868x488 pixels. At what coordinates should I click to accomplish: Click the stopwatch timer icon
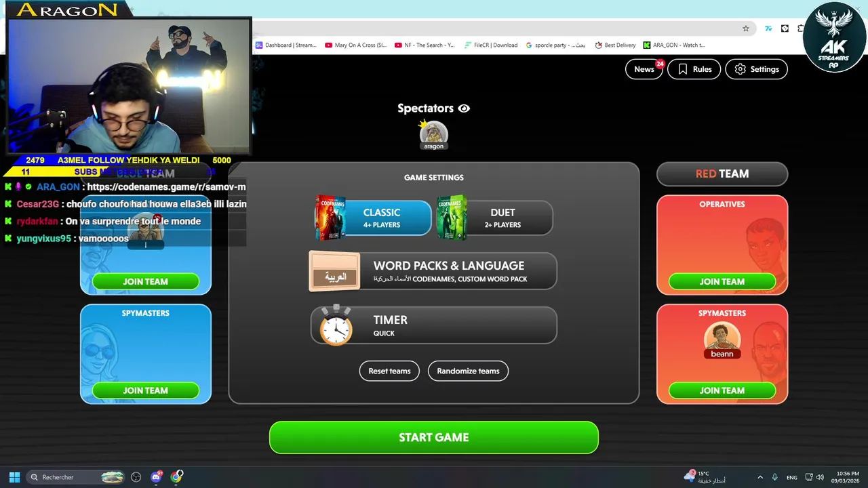tap(336, 325)
